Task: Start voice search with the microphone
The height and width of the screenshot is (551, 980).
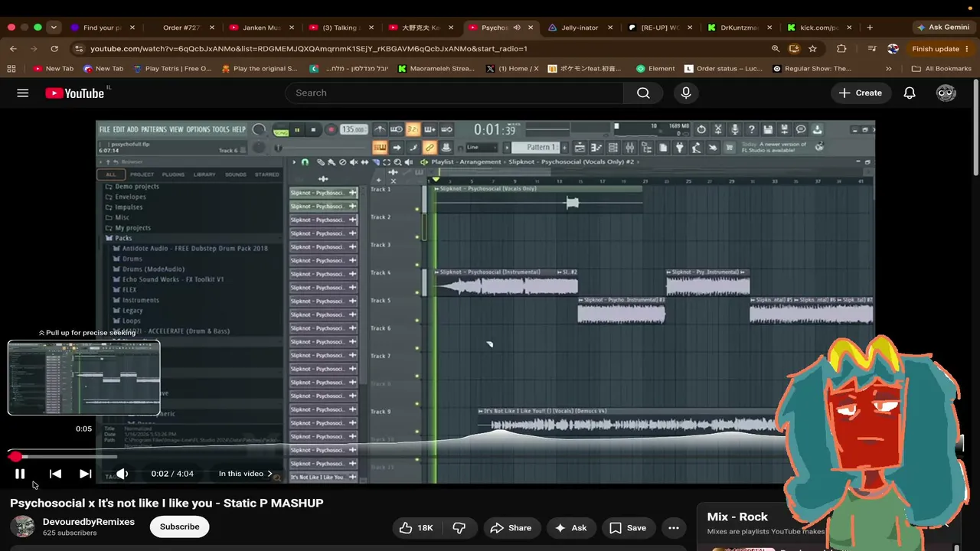Action: point(686,93)
